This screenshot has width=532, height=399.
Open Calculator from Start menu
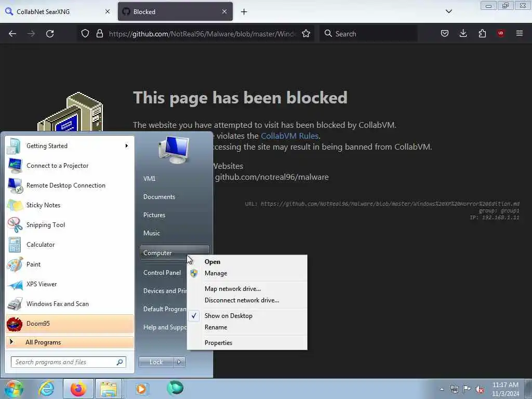70,244
